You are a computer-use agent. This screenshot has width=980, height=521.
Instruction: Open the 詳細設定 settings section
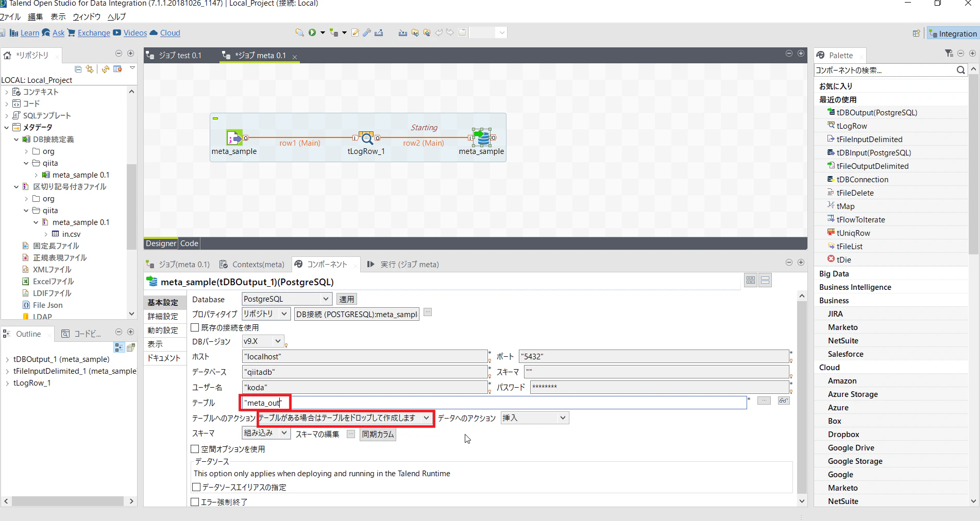(163, 316)
